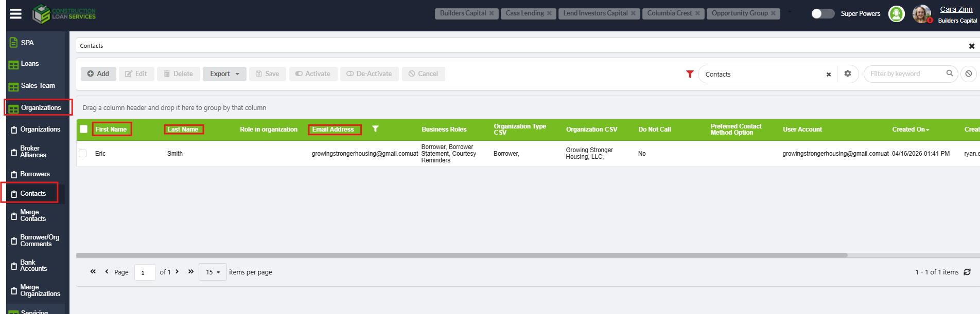Image resolution: width=980 pixels, height=314 pixels.
Task: Sort by Last Name column
Action: click(x=183, y=130)
